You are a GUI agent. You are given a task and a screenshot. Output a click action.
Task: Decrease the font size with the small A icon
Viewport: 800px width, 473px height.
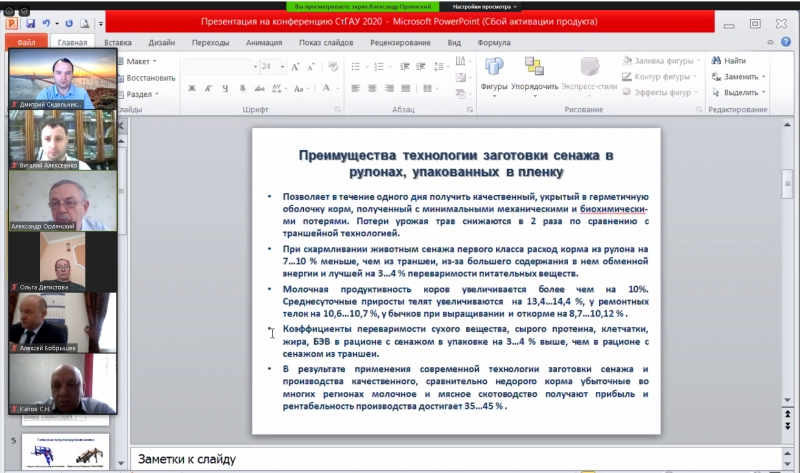coord(311,67)
